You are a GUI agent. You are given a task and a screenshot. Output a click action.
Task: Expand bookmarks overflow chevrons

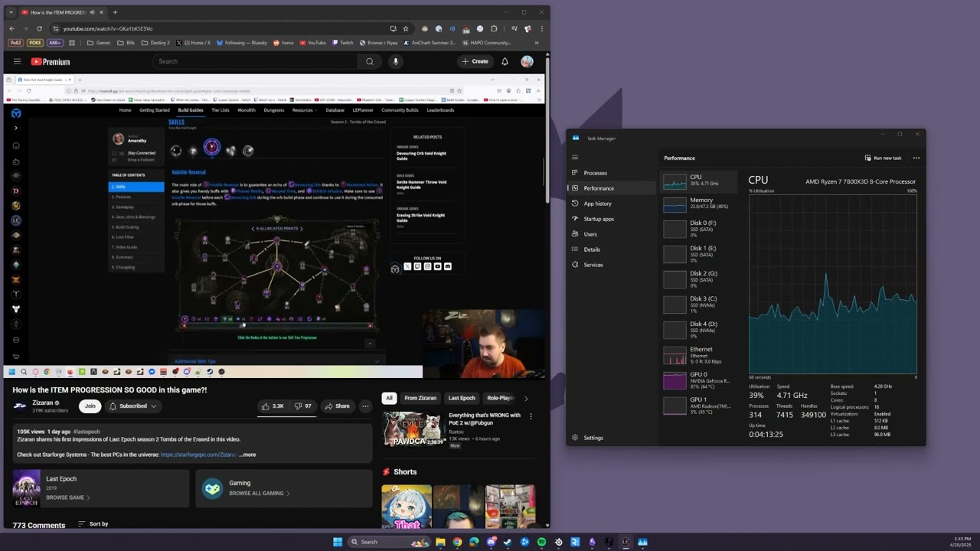537,43
